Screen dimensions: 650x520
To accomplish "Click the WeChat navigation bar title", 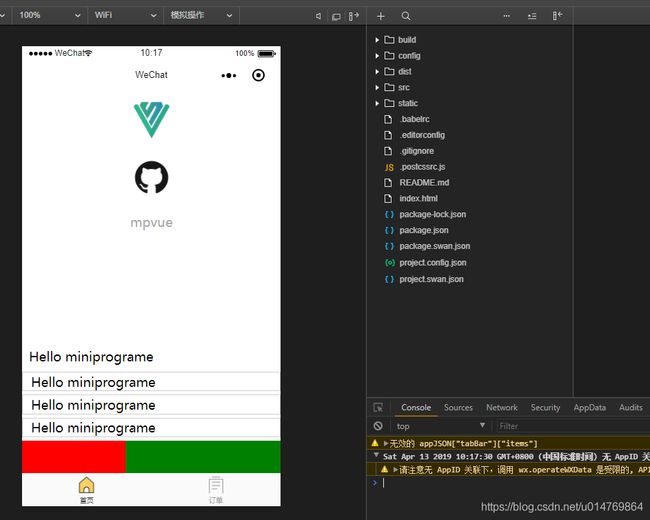I will pos(151,75).
